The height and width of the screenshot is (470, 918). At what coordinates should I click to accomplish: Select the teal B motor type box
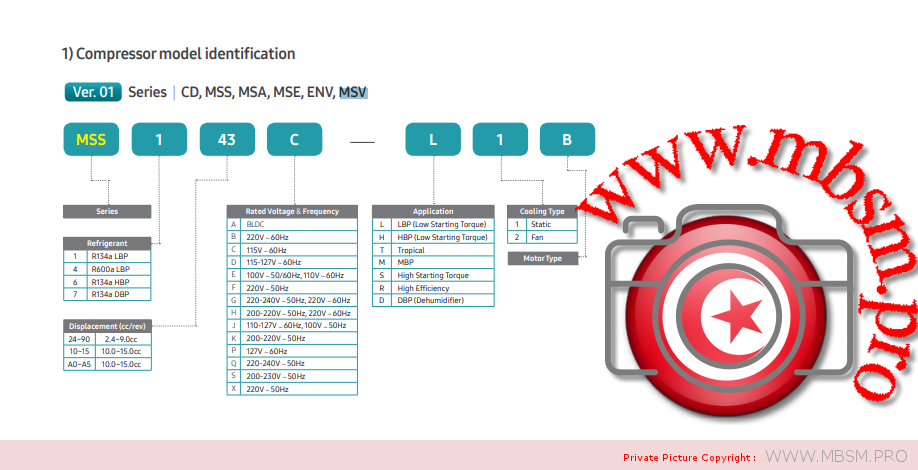click(x=567, y=139)
